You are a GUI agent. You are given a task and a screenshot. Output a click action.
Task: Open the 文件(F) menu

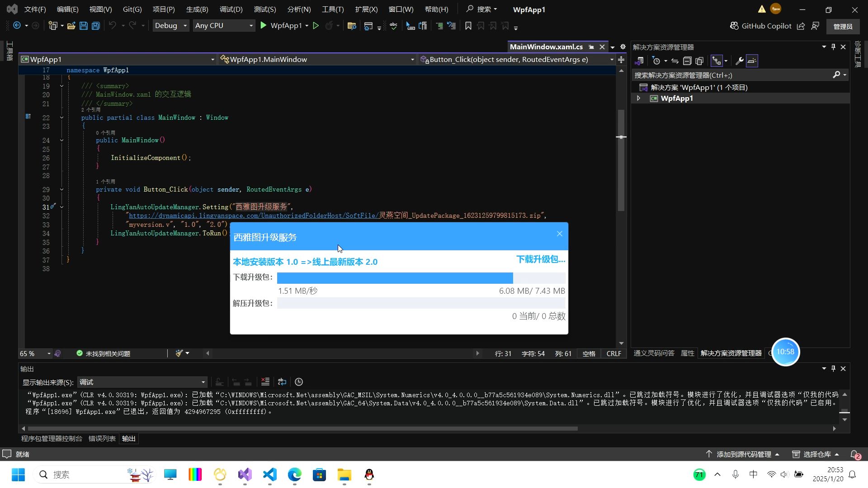[x=35, y=9]
